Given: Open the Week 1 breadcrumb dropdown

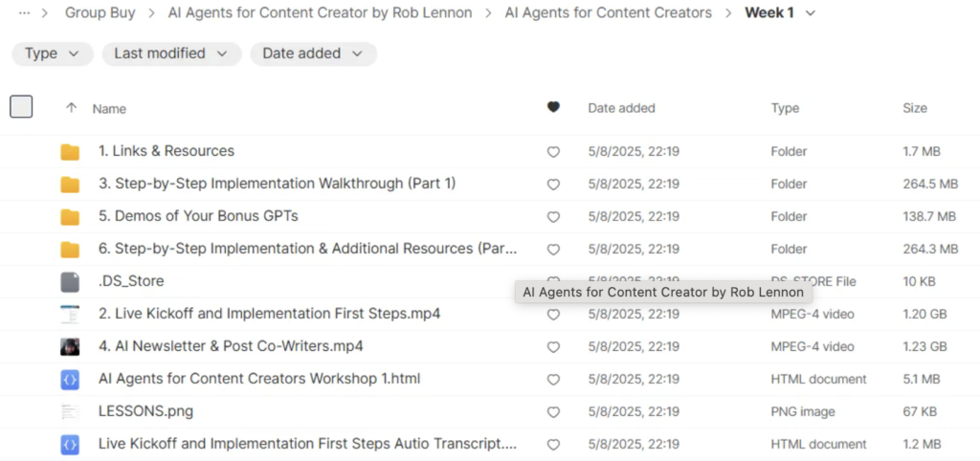Looking at the screenshot, I should 812,13.
